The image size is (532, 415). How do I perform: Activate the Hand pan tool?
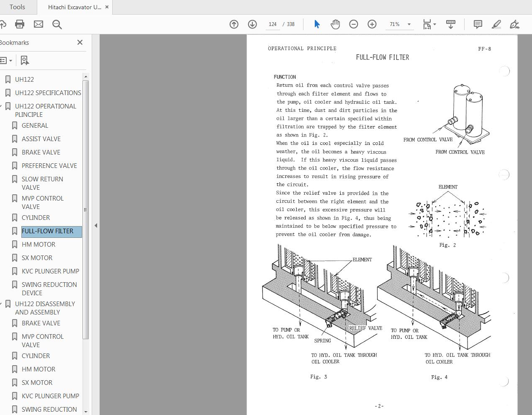click(335, 24)
